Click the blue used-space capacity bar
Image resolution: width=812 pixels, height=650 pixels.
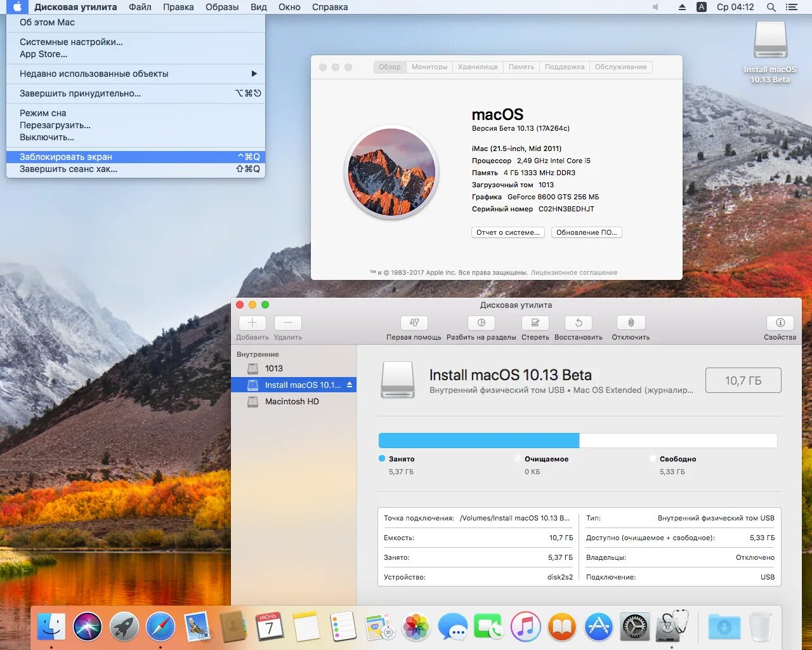tap(479, 441)
